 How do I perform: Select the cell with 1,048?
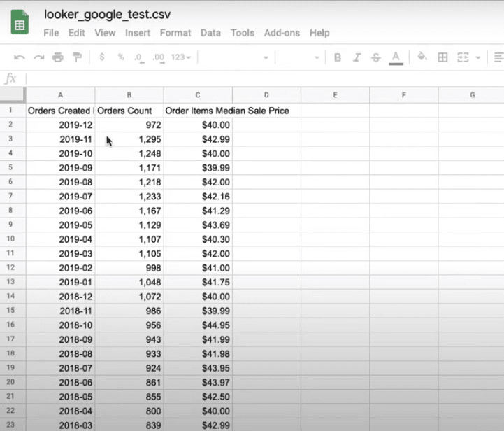coord(129,282)
